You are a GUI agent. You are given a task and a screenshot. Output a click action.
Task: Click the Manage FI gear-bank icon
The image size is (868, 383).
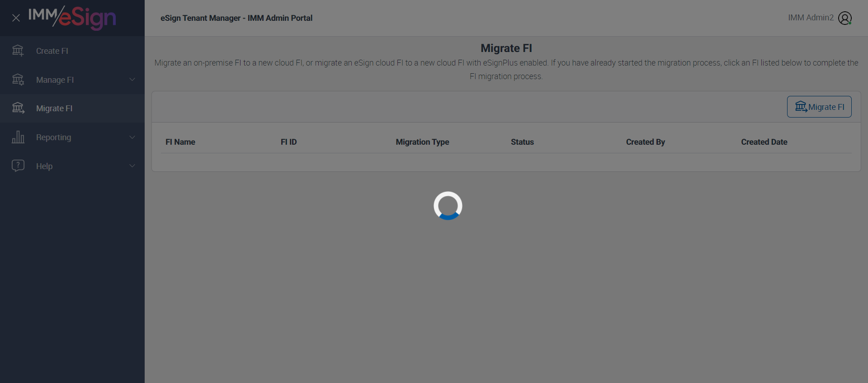(18, 80)
